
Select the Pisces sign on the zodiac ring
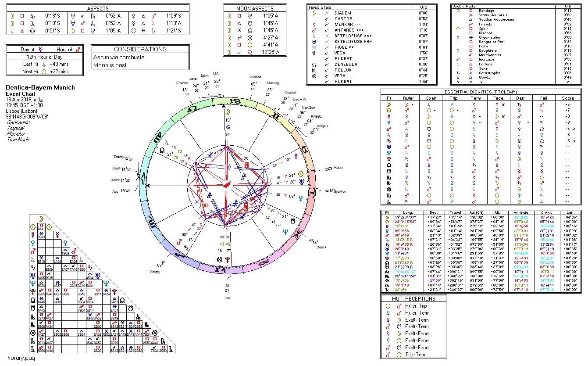click(x=298, y=234)
